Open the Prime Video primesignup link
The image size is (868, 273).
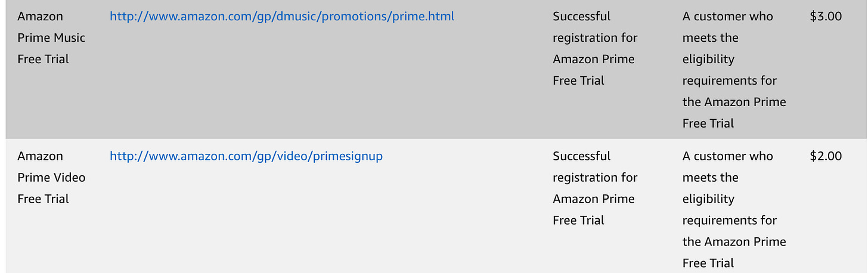tap(246, 156)
